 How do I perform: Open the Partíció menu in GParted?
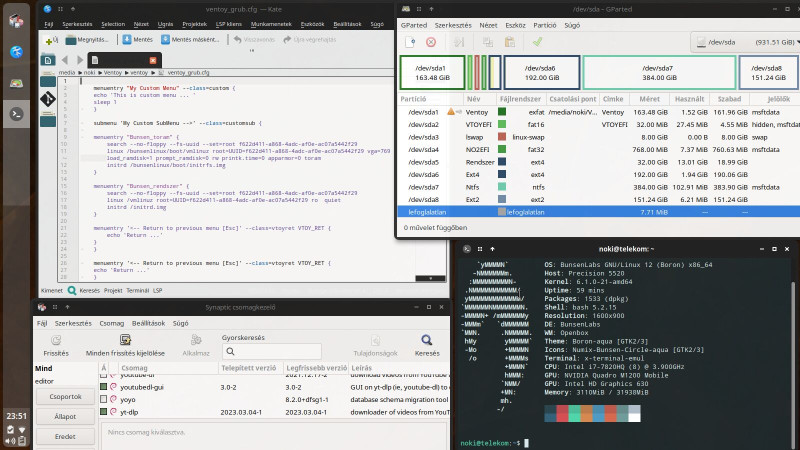[544, 25]
